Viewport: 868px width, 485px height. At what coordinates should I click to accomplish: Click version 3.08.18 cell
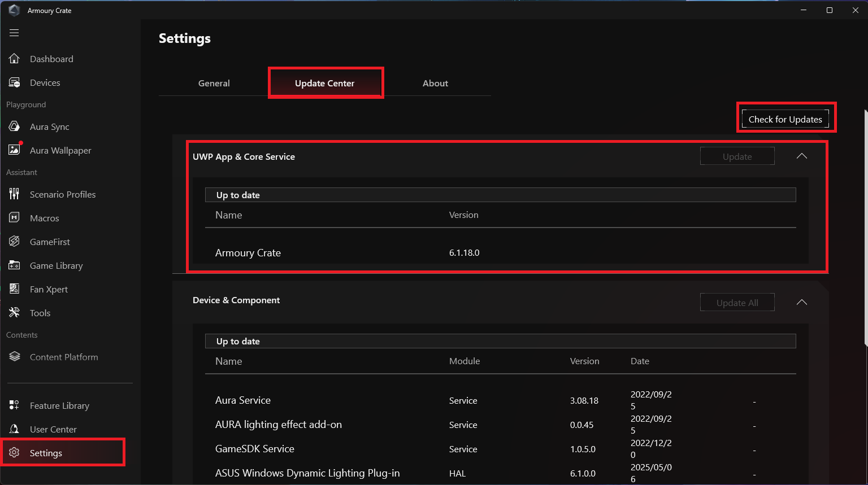tap(584, 400)
